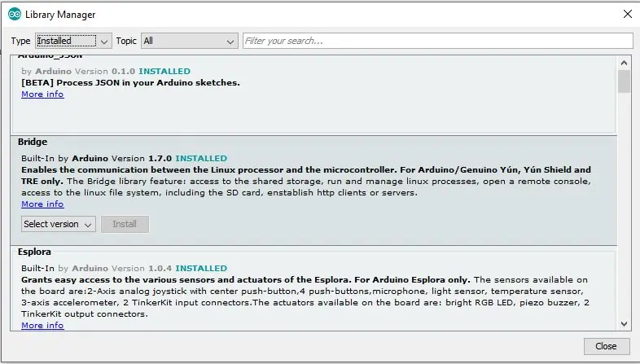Open the Topic dropdown showing All

pyautogui.click(x=190, y=41)
